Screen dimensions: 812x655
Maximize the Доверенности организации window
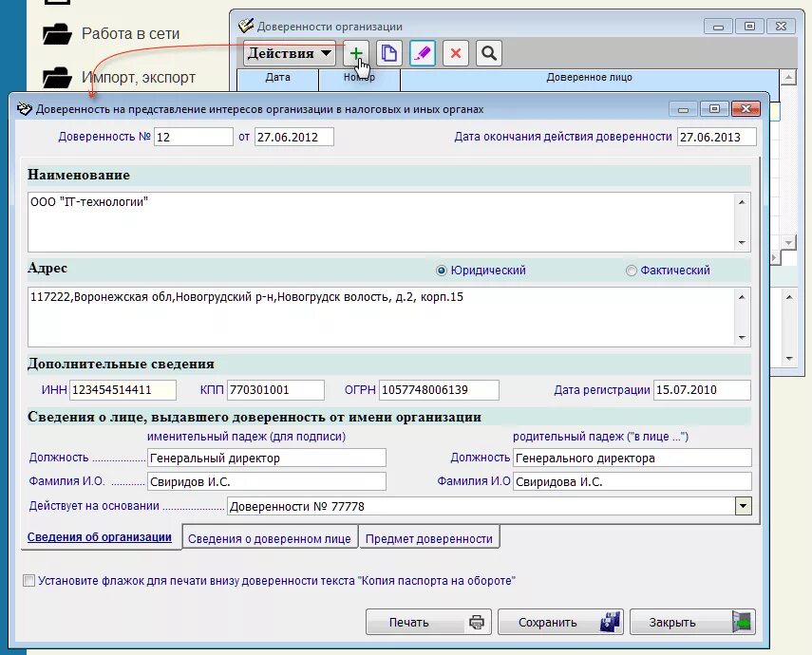coord(749,26)
